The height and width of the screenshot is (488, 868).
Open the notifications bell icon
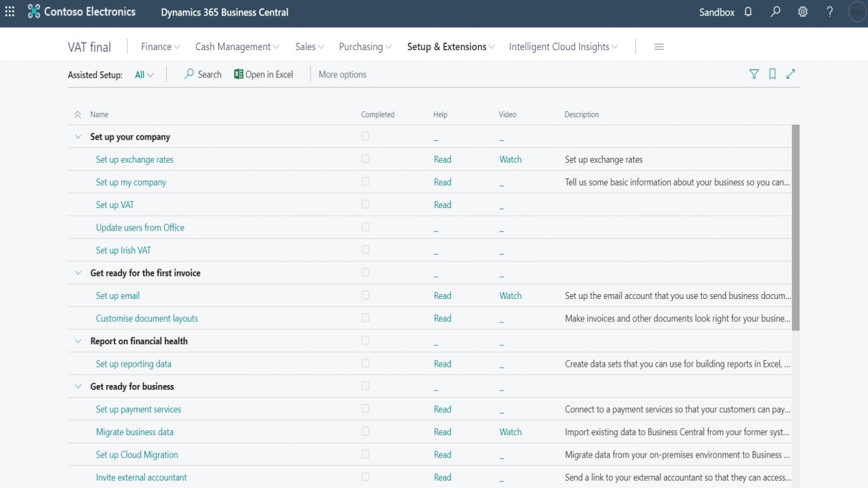[748, 12]
